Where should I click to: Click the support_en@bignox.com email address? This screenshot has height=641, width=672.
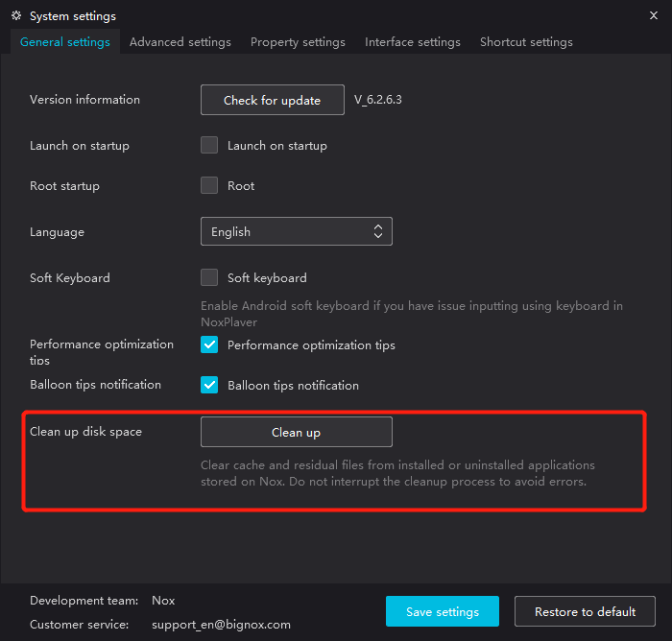click(221, 624)
